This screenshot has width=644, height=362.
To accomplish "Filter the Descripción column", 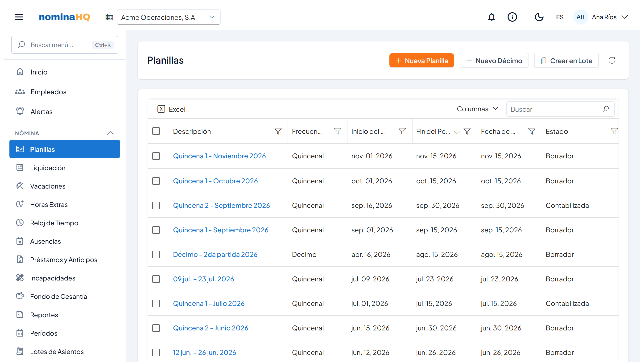I will [x=278, y=131].
